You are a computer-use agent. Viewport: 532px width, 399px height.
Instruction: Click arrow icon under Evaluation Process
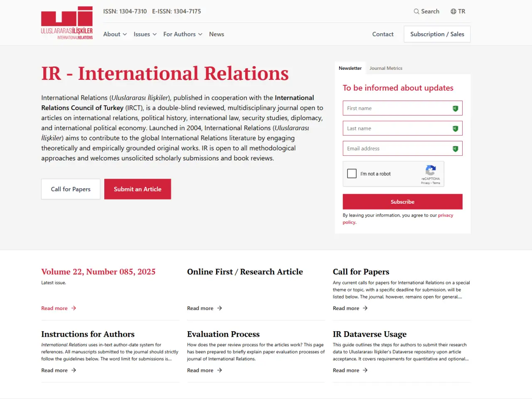219,370
